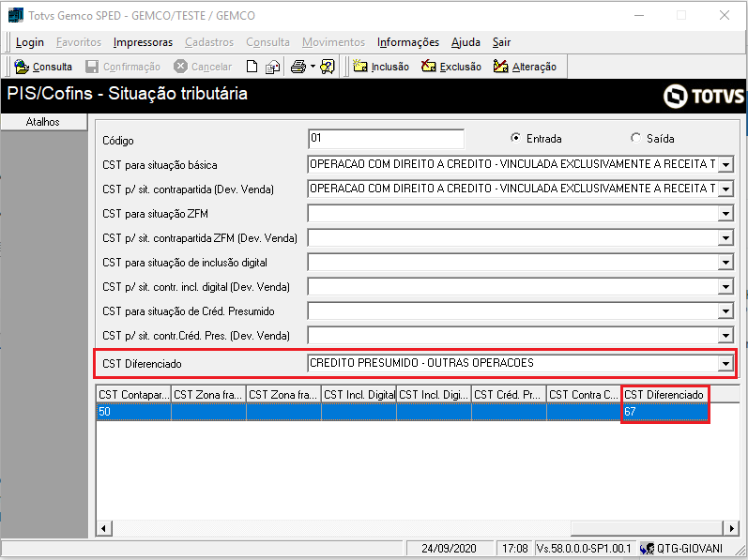
Task: Click the CST Diferenciado column header
Action: click(664, 395)
